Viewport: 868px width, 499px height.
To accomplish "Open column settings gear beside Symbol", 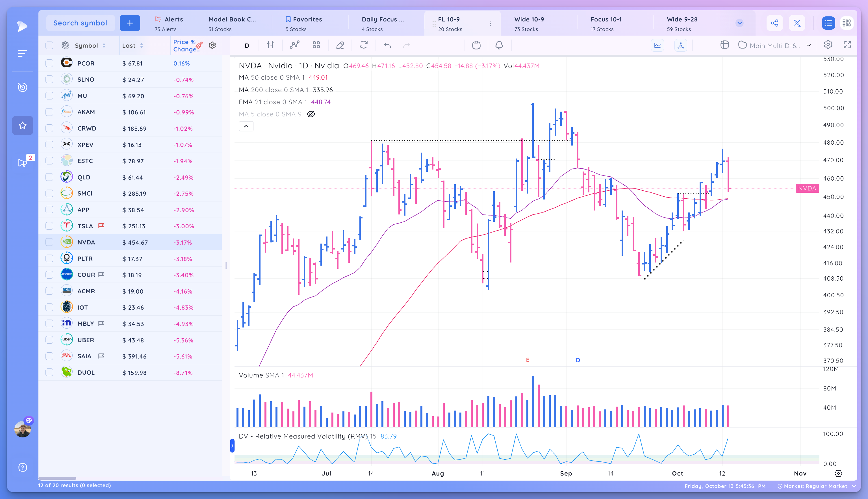I will click(x=65, y=45).
